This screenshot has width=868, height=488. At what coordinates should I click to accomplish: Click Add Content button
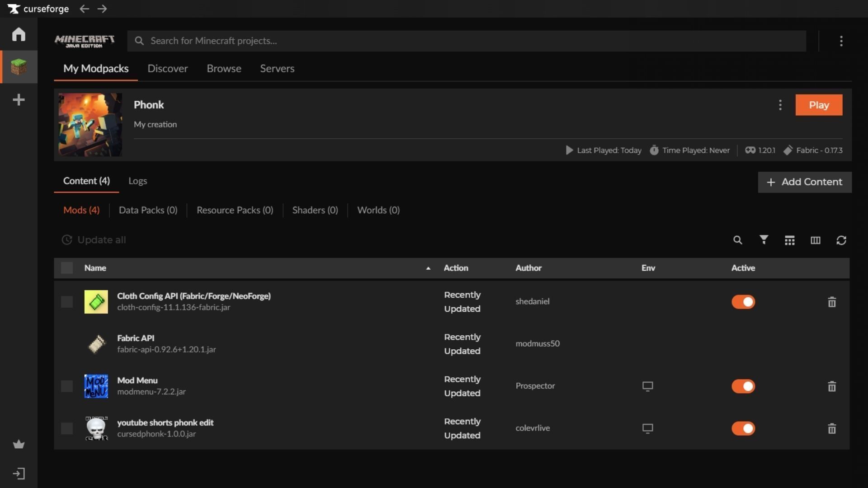[x=804, y=182]
